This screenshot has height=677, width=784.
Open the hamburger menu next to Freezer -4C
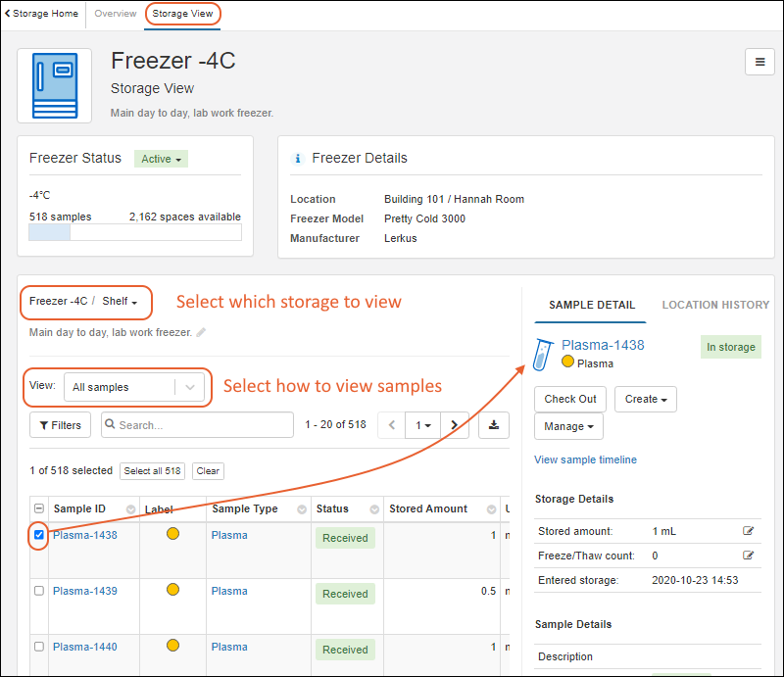coord(759,62)
